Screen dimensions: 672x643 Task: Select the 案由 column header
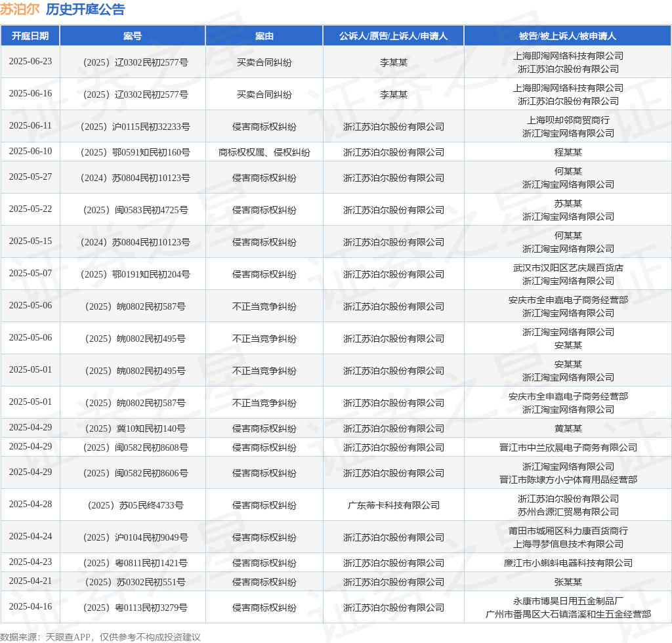point(264,36)
